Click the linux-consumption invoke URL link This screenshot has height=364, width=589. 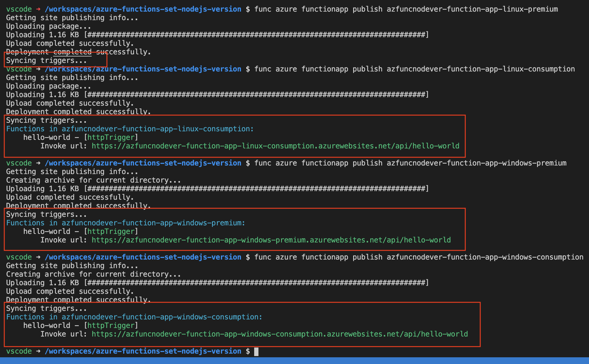point(274,146)
